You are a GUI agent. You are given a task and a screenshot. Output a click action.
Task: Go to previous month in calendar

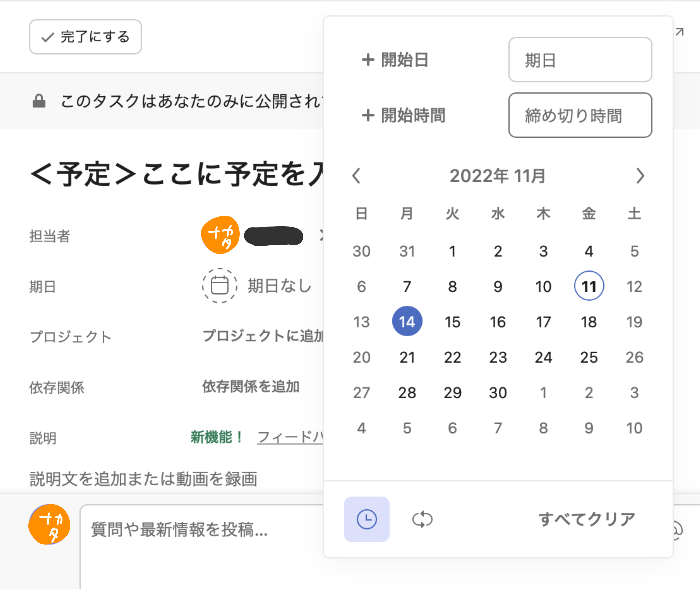(356, 176)
